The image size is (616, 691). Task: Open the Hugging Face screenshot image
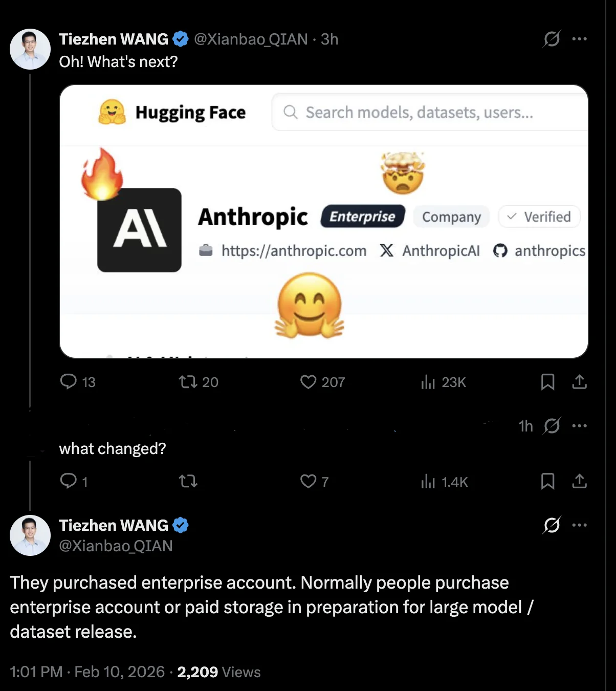pyautogui.click(x=323, y=221)
